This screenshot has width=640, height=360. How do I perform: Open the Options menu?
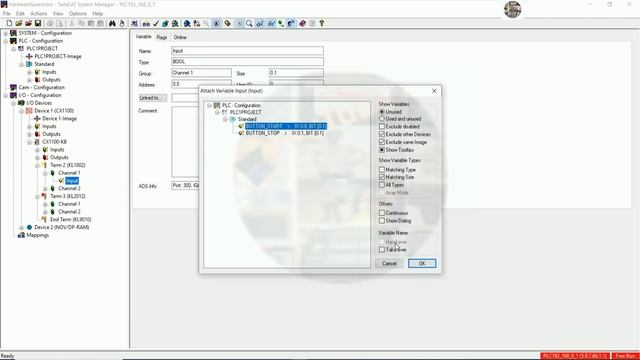pyautogui.click(x=78, y=13)
